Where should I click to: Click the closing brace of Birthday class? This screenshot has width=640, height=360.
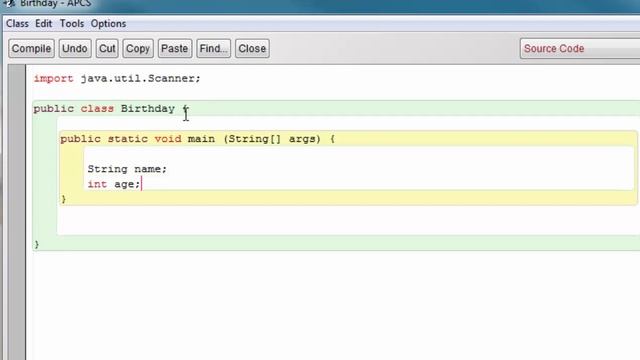(x=36, y=244)
